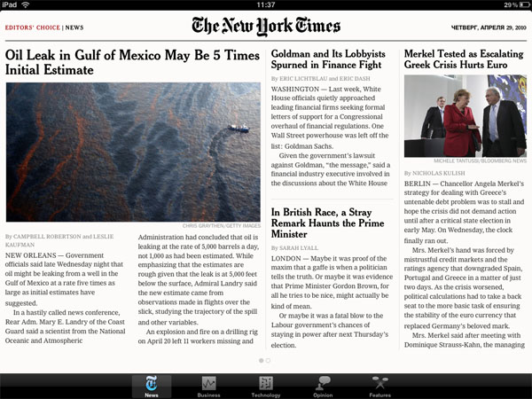
Task: Tap the date in the header
Action: click(x=489, y=27)
